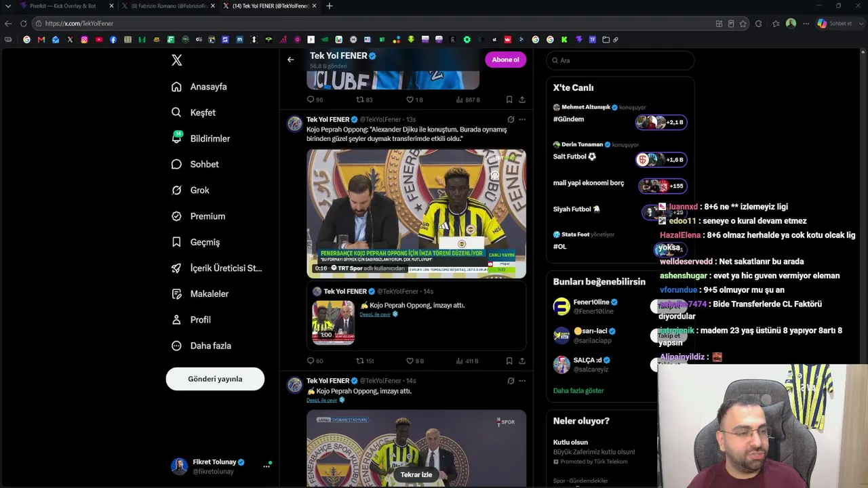Repost the tweet with 151 reposts

[365, 361]
